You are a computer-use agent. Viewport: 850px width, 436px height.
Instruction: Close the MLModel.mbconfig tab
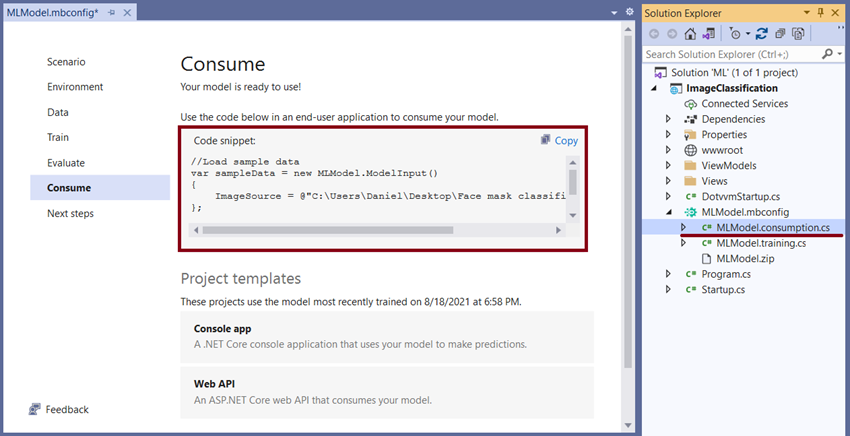[x=127, y=12]
